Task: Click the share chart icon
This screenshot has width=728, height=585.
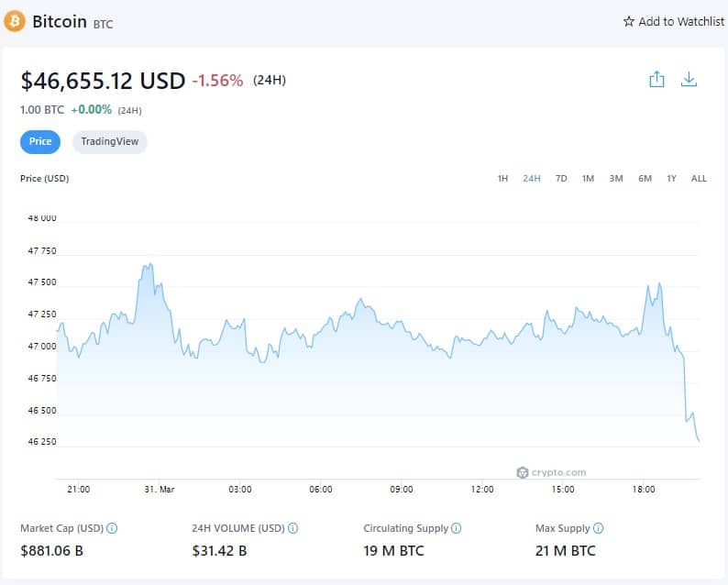Action: 656,80
